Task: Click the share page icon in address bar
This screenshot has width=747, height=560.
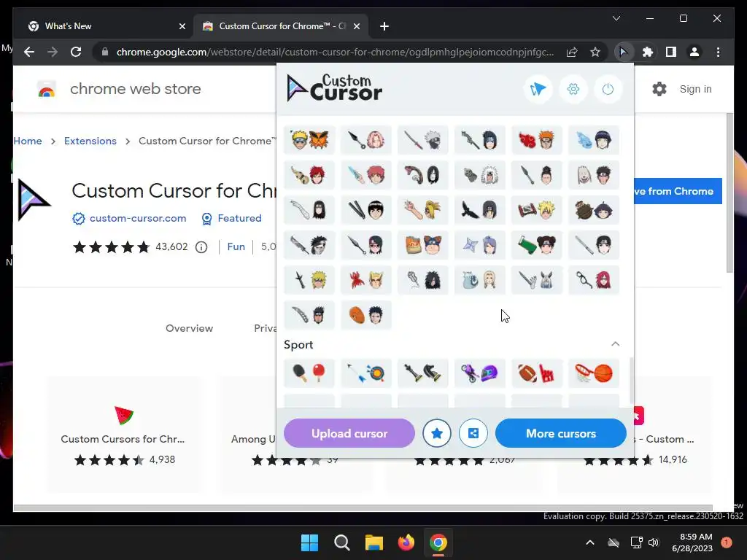Action: tap(572, 52)
